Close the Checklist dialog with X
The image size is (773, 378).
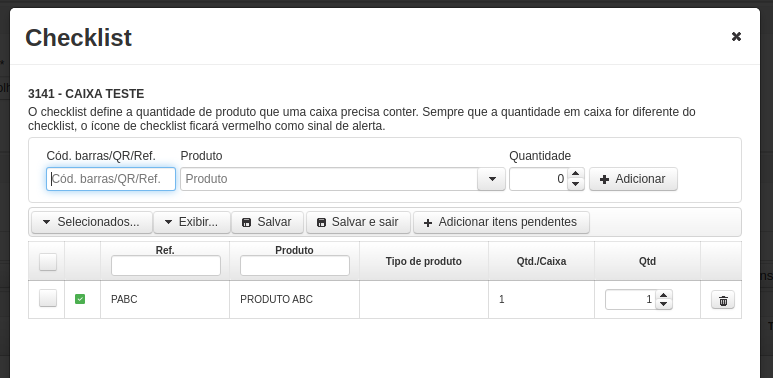tap(736, 36)
